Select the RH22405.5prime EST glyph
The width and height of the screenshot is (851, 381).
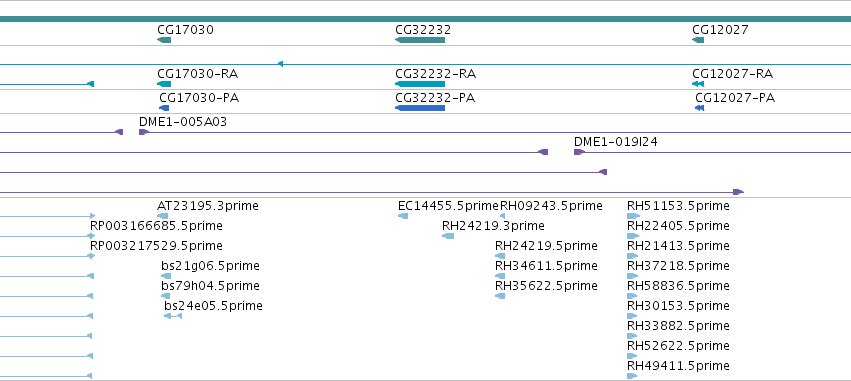(633, 236)
